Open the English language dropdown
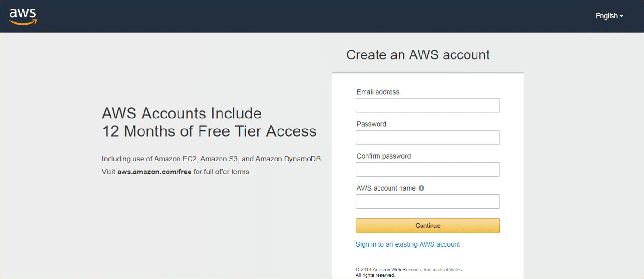Image resolution: width=644 pixels, height=279 pixels. click(x=610, y=16)
